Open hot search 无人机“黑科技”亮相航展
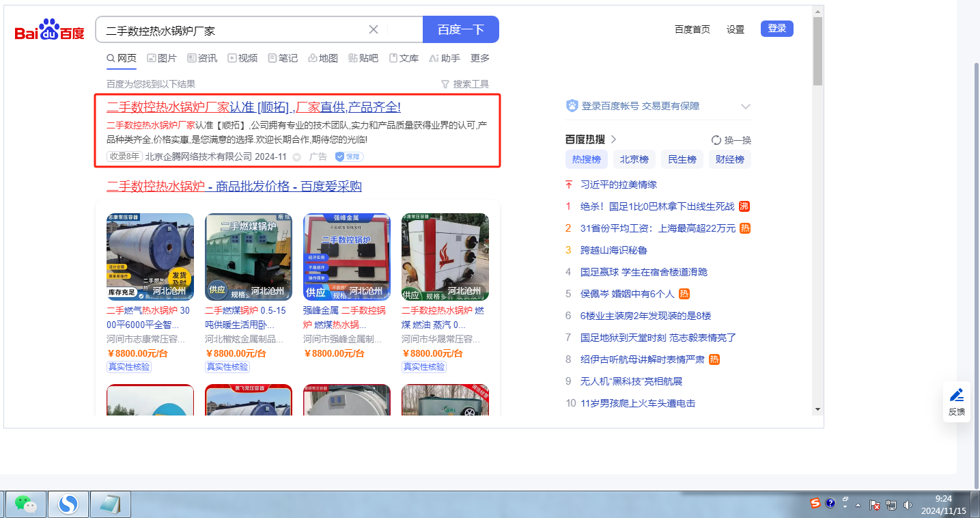This screenshot has height=518, width=980. pyautogui.click(x=632, y=381)
